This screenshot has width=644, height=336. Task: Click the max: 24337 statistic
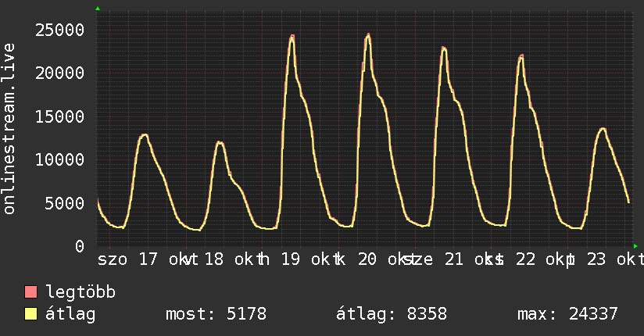click(567, 314)
